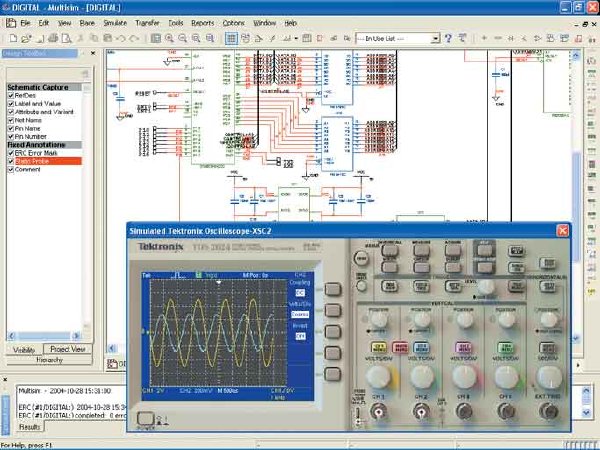
Task: Click the Coarse Volts/Div option on screen
Action: pos(300,315)
